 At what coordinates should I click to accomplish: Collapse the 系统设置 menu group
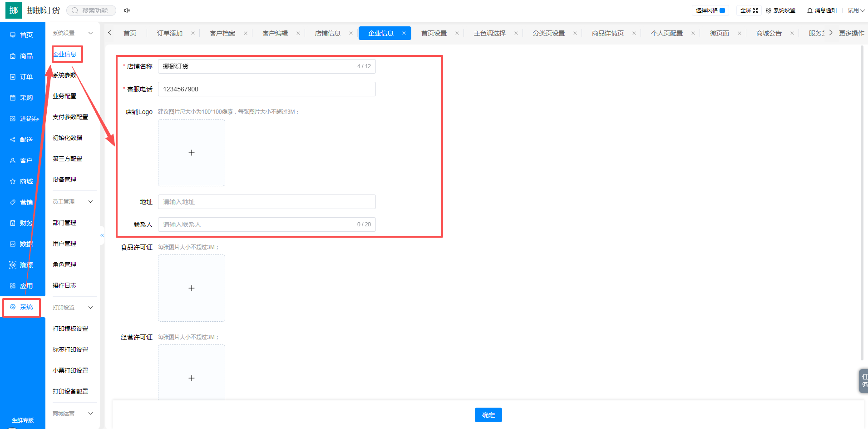coord(90,33)
